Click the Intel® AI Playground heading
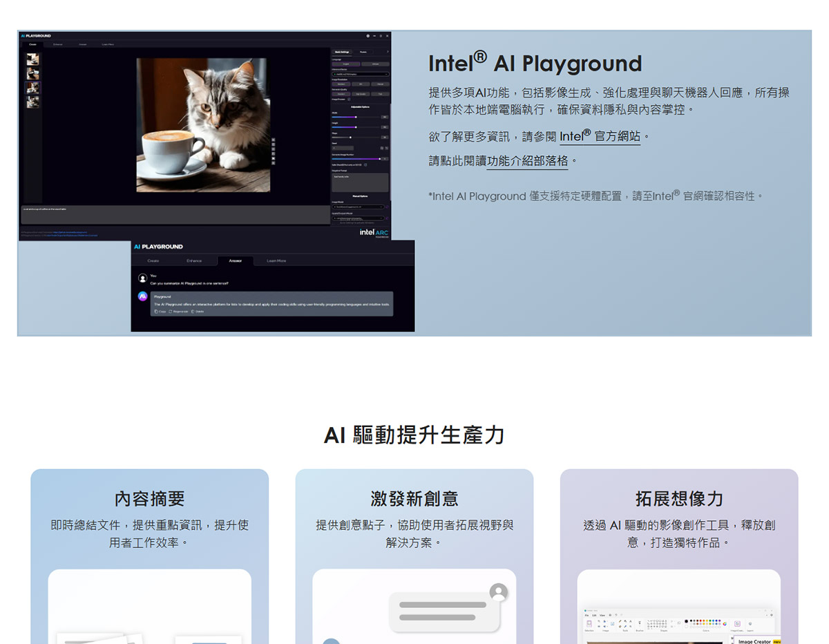The height and width of the screenshot is (644, 829). point(535,63)
